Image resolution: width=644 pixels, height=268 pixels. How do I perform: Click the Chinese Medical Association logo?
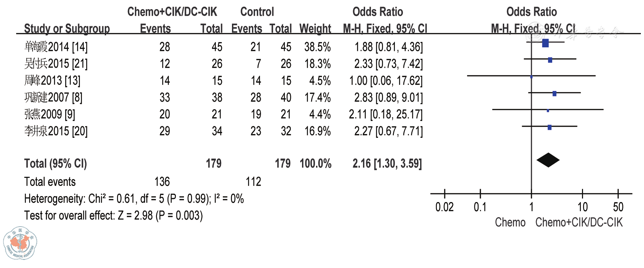[20, 243]
